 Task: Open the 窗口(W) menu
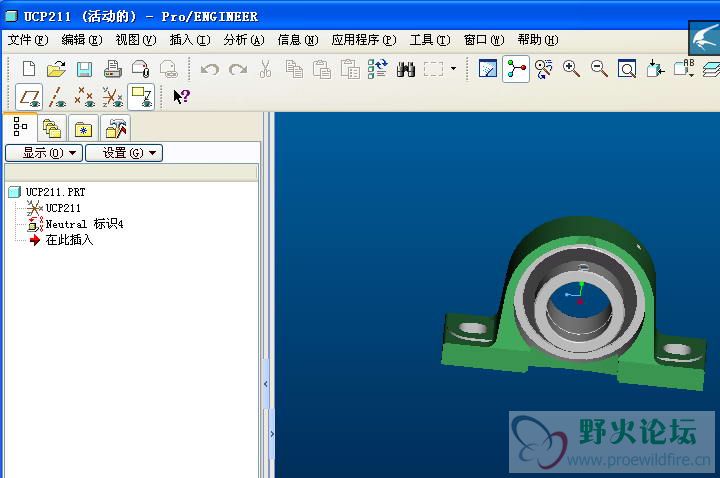coord(484,40)
